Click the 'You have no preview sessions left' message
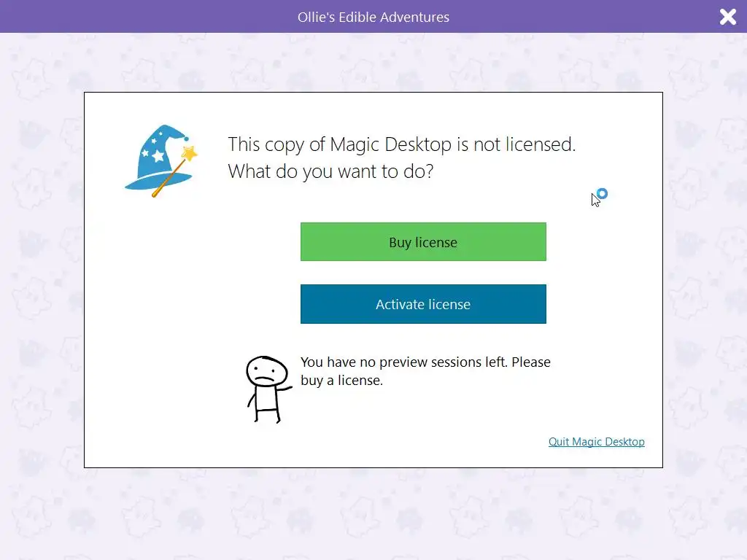This screenshot has width=747, height=560. [425, 371]
